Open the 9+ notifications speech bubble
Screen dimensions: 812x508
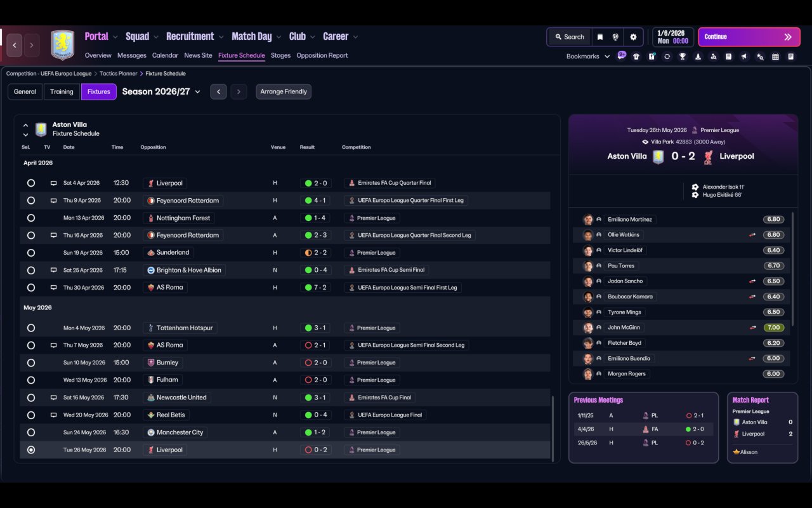622,55
